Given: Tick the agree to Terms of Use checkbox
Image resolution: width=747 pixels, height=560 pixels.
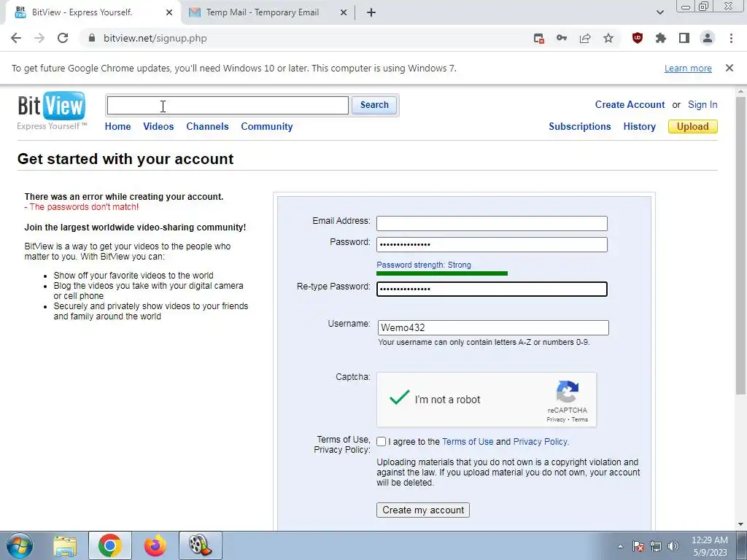Looking at the screenshot, I should pyautogui.click(x=381, y=441).
